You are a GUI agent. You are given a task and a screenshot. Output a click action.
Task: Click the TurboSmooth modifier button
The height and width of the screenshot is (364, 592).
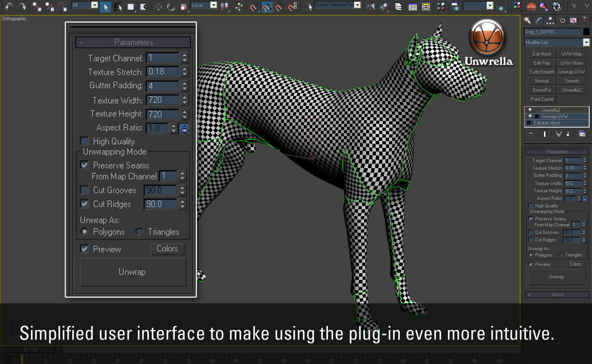[x=542, y=72]
